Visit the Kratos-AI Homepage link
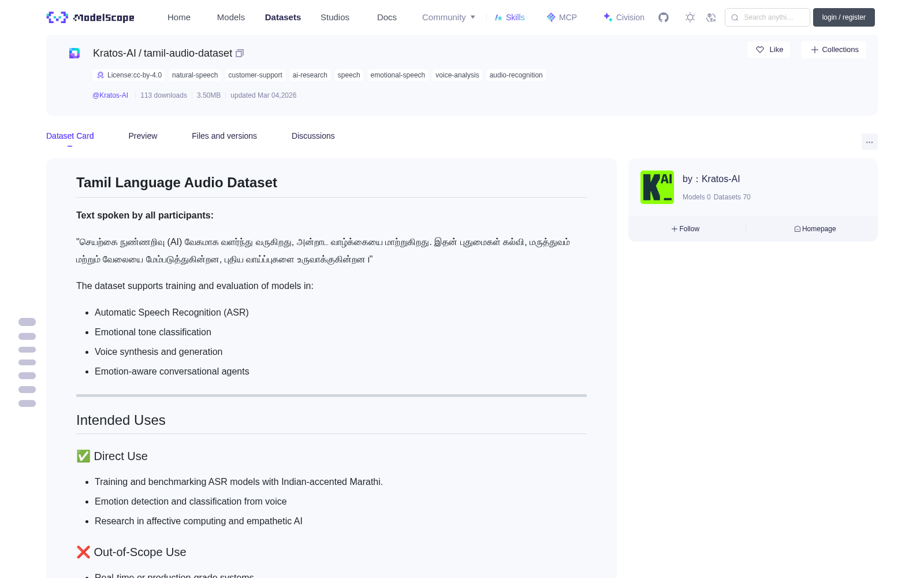Viewport: 924px width, 578px height. (x=815, y=229)
